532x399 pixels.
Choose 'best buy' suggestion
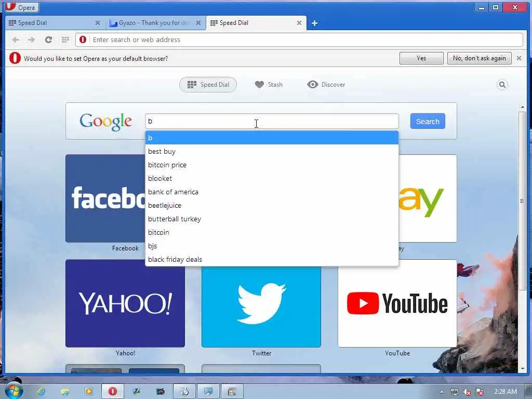(x=272, y=151)
